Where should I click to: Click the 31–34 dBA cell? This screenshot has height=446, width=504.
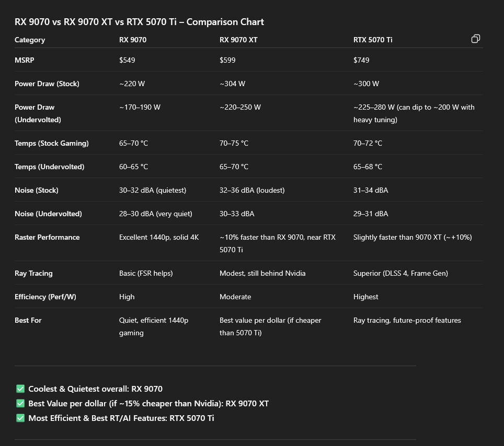pyautogui.click(x=371, y=191)
